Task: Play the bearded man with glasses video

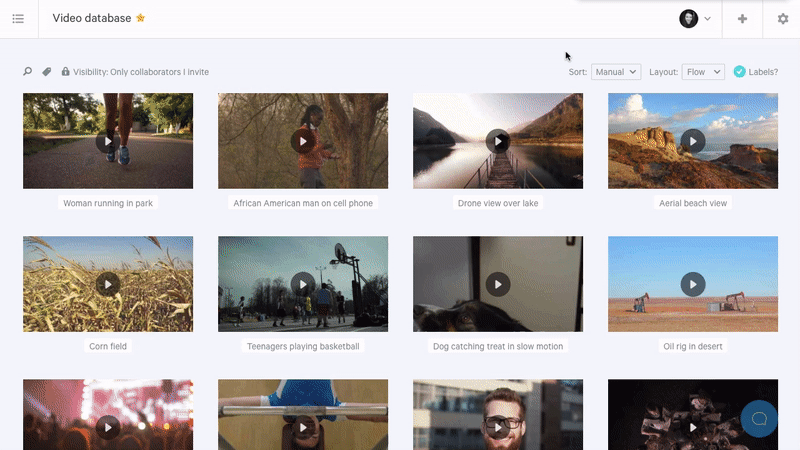Action: tap(498, 428)
